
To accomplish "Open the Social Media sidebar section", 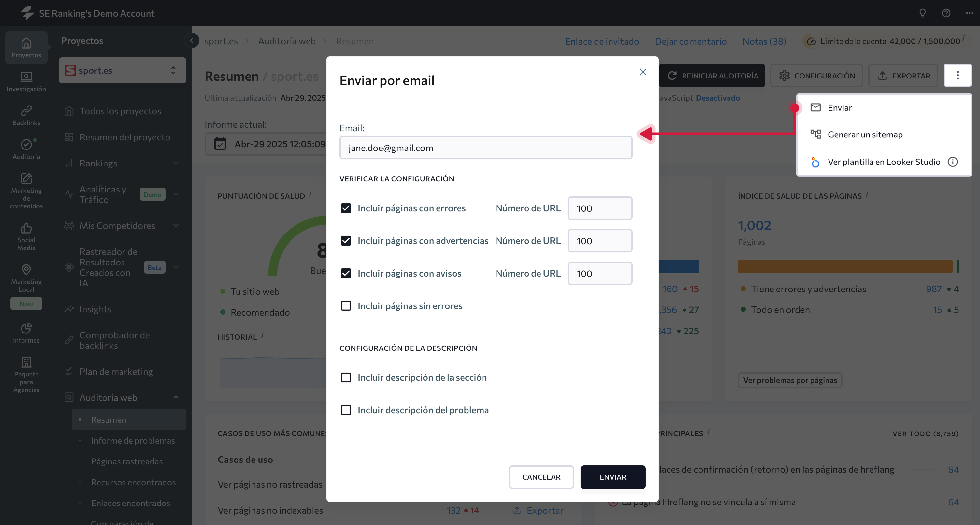I will [26, 236].
